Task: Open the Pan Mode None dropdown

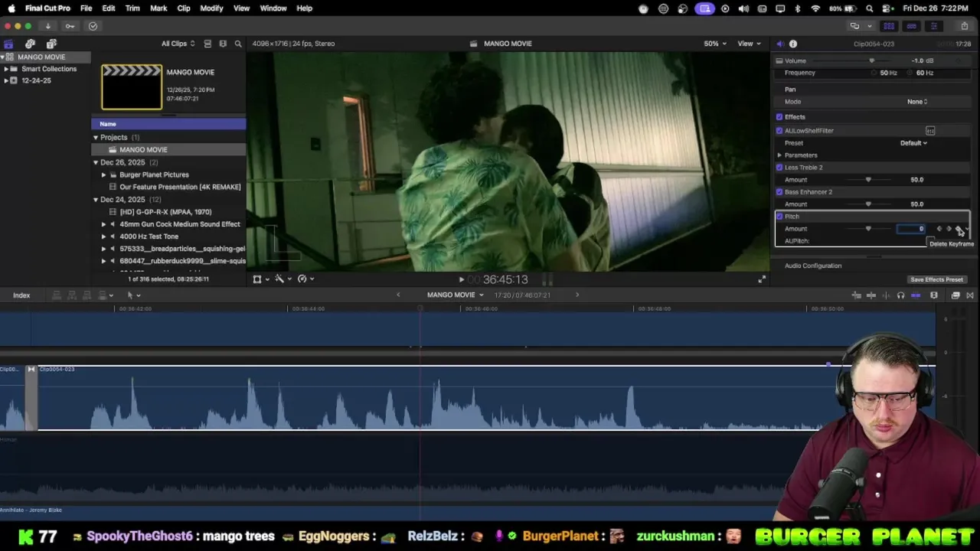Action: point(917,102)
